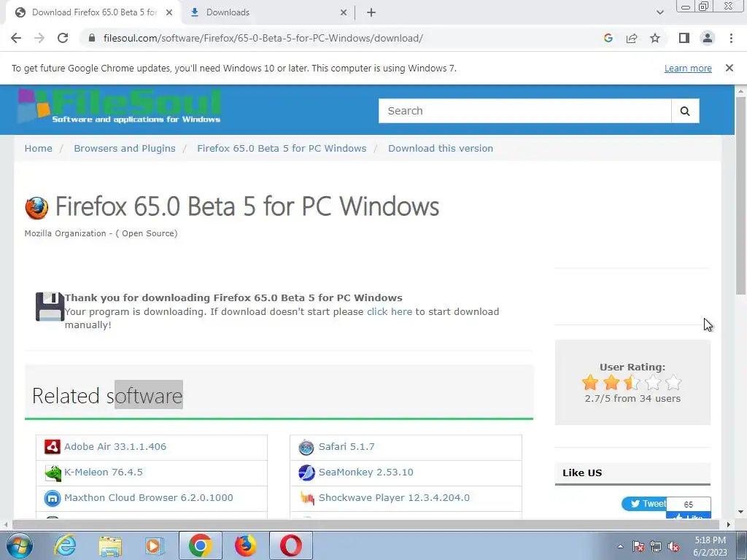This screenshot has height=560, width=747.
Task: Go back to the previous page
Action: [x=16, y=38]
